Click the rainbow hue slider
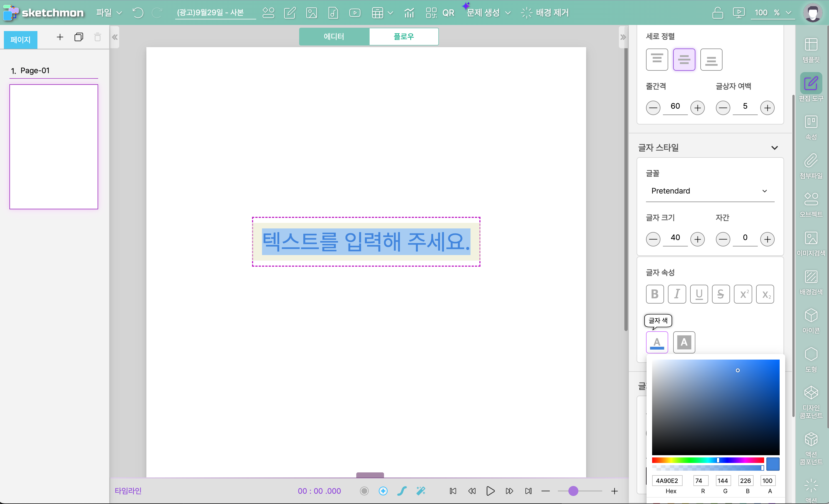Screen dimensions: 829x504 click(x=708, y=460)
